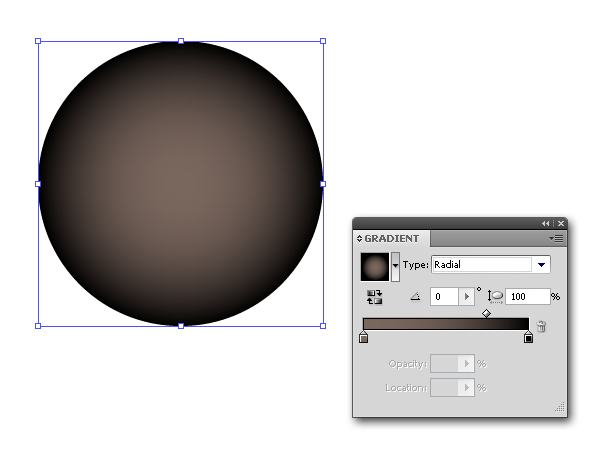Select the black right gradient stop
Viewport: 600px width, 450px height.
pos(528,338)
